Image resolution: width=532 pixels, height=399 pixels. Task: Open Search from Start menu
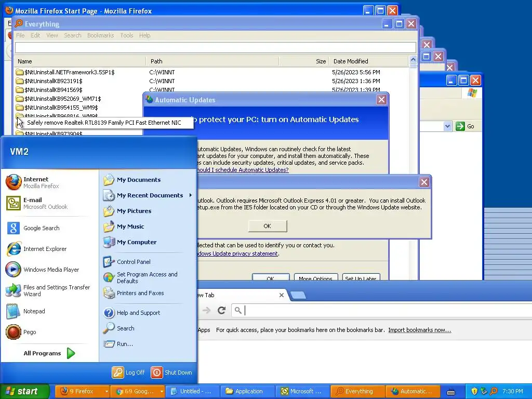pyautogui.click(x=118, y=328)
